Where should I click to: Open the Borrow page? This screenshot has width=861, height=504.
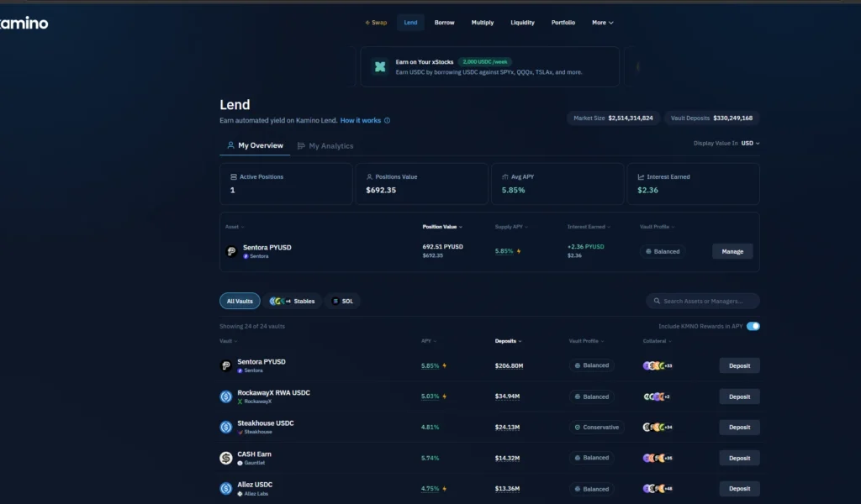pos(444,23)
